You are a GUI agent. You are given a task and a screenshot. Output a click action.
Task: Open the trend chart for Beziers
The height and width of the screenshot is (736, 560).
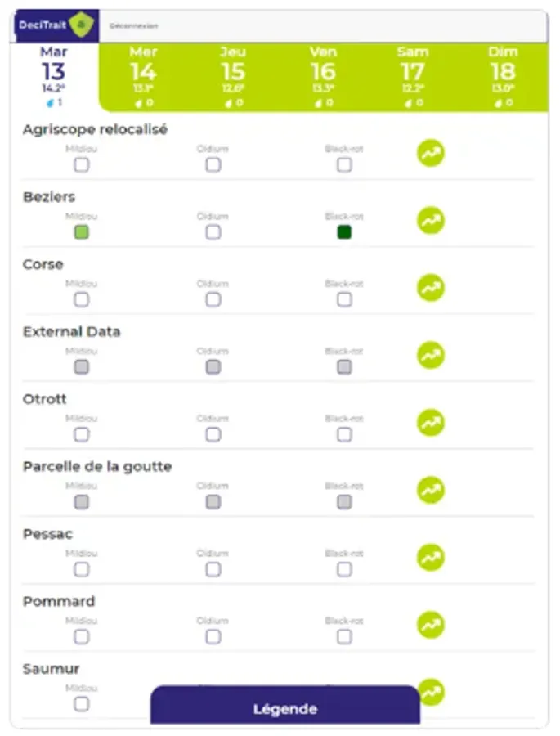tap(431, 220)
